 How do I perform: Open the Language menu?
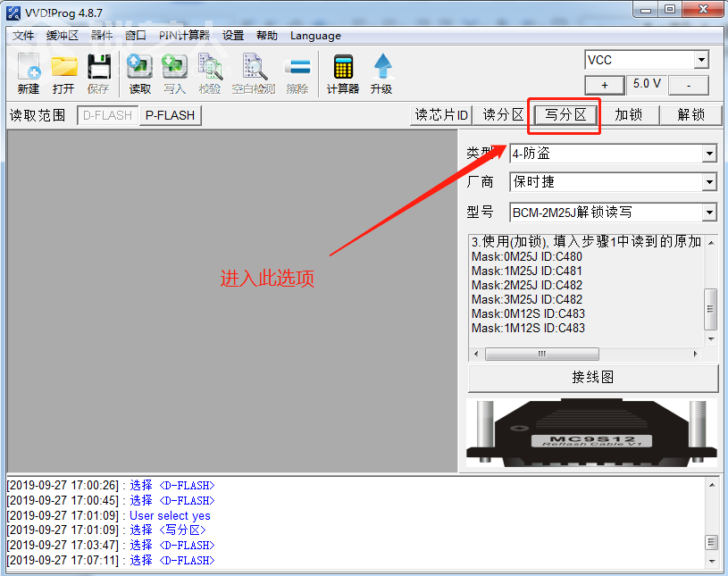[x=315, y=36]
